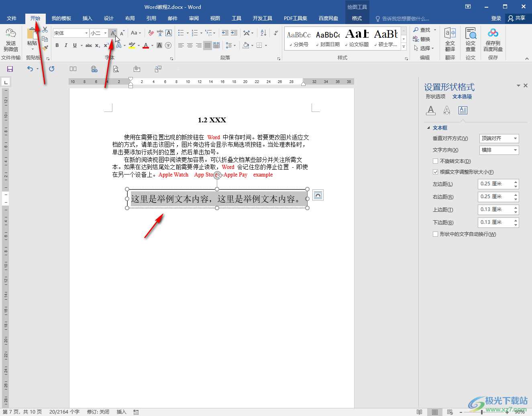Click the 替换 button in editing group
The height and width of the screenshot is (416, 532).
point(422,39)
